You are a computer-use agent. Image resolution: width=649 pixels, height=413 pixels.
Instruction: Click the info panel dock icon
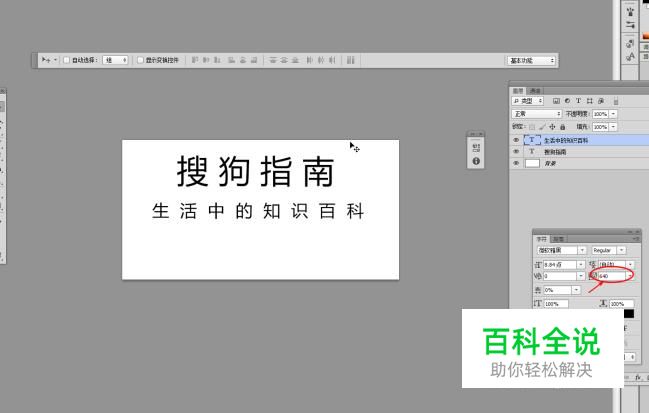[x=476, y=161]
